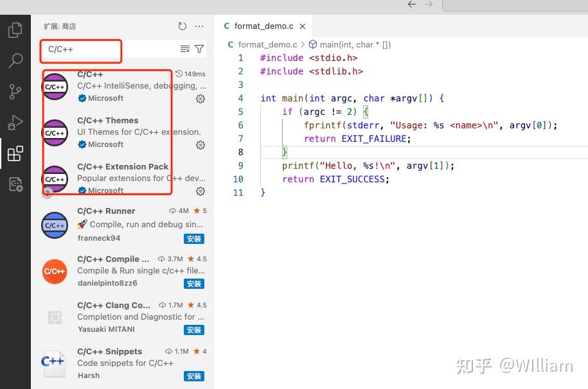Close the format_demo.c tab
The image size is (588, 389).
coord(302,26)
